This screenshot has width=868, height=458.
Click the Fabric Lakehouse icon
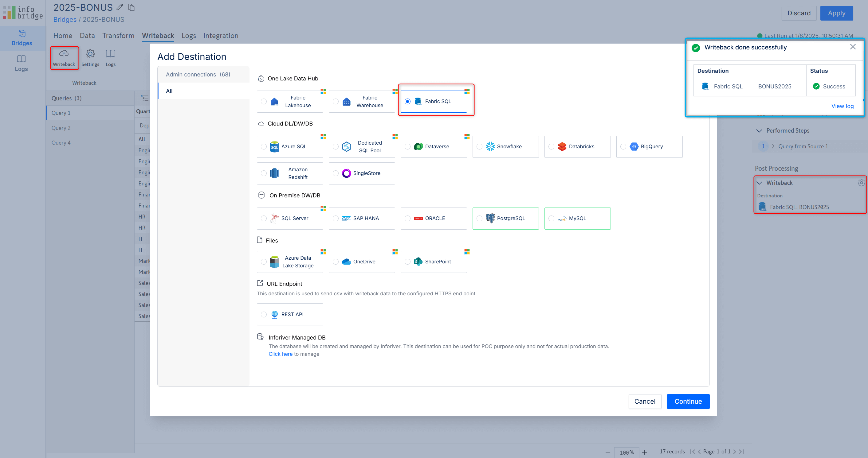pyautogui.click(x=275, y=102)
